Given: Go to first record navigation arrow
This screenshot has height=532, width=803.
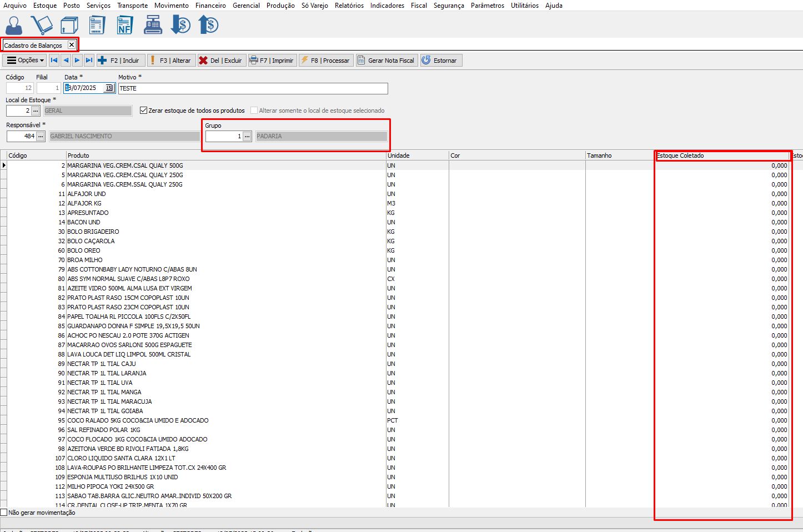Looking at the screenshot, I should (54, 61).
